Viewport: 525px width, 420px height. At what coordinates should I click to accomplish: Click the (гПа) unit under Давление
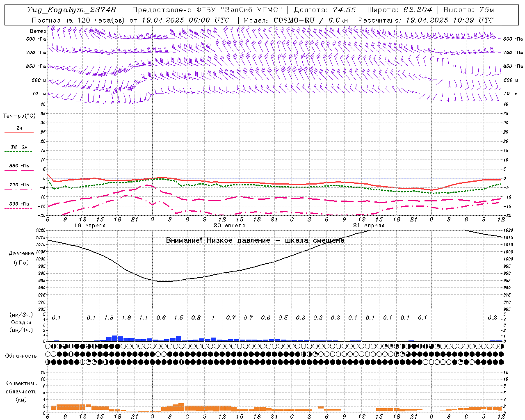click(x=21, y=263)
